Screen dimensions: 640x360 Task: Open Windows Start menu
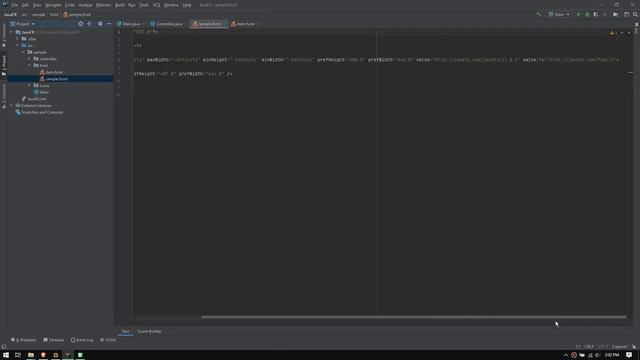coord(6,355)
